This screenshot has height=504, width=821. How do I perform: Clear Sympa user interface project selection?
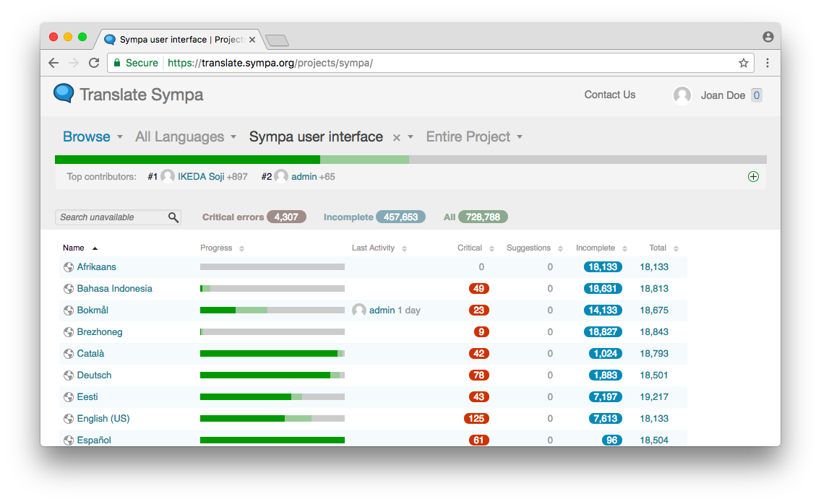pos(396,138)
